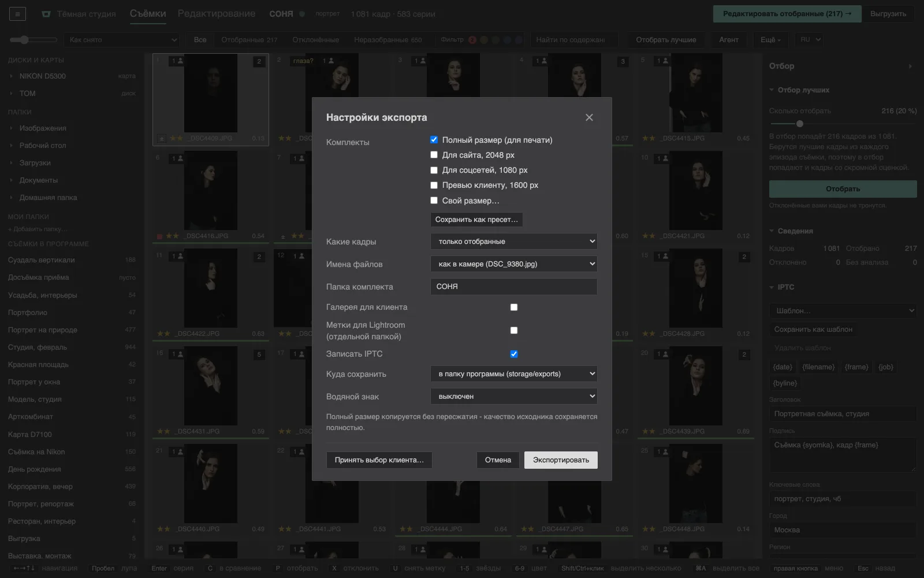924x578 pixels.
Task: Switch to the Редактирование tab
Action: point(217,14)
